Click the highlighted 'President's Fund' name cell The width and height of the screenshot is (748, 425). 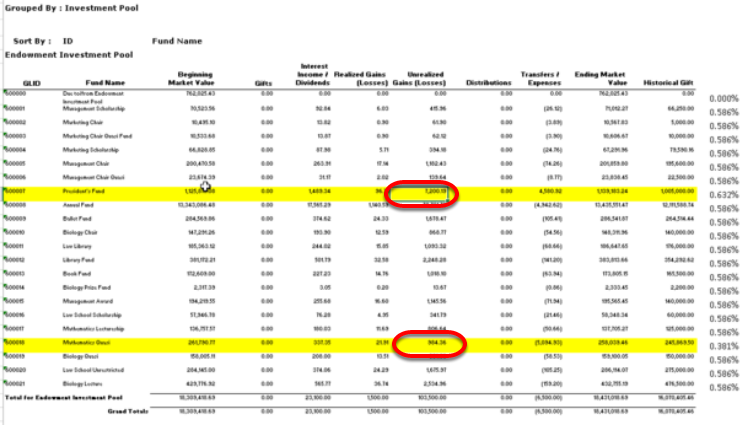tap(83, 191)
